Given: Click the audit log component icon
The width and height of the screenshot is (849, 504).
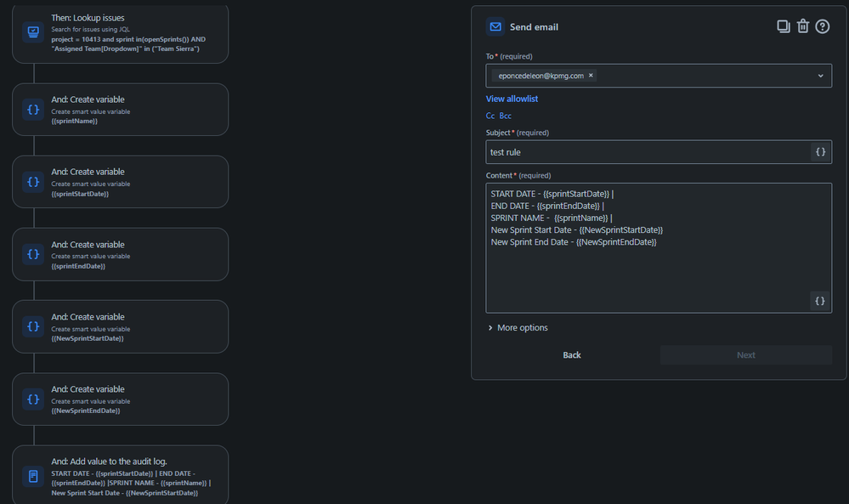Looking at the screenshot, I should tap(32, 476).
